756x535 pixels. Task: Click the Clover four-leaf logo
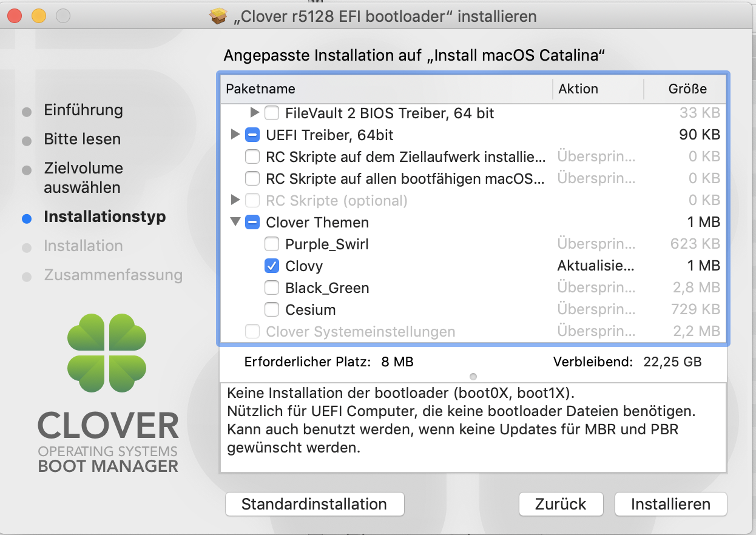click(x=107, y=354)
